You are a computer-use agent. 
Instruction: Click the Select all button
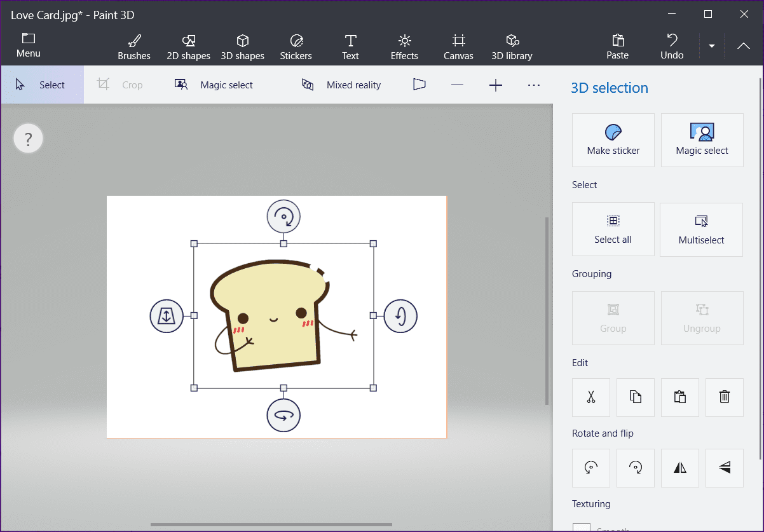pyautogui.click(x=613, y=229)
